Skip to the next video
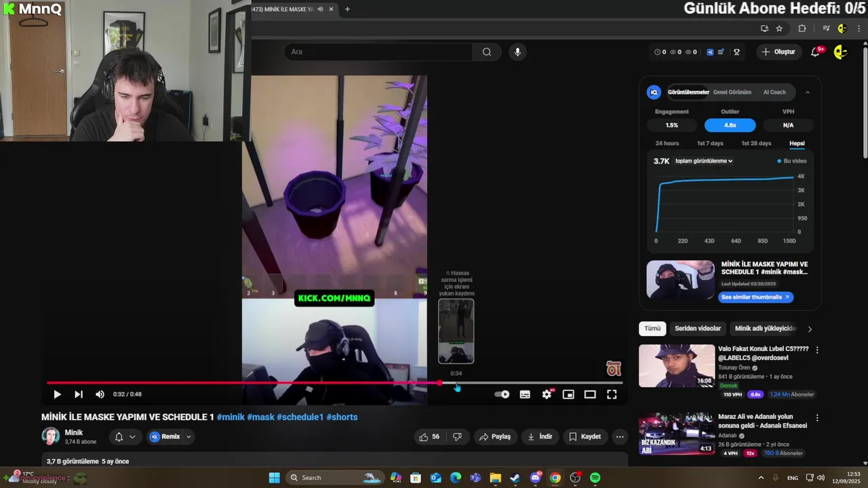Image resolution: width=868 pixels, height=488 pixels. coord(79,394)
